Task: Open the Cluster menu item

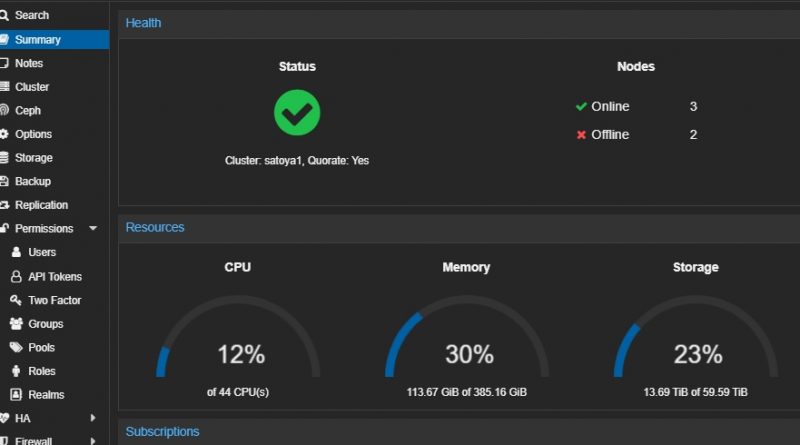Action: [x=32, y=87]
